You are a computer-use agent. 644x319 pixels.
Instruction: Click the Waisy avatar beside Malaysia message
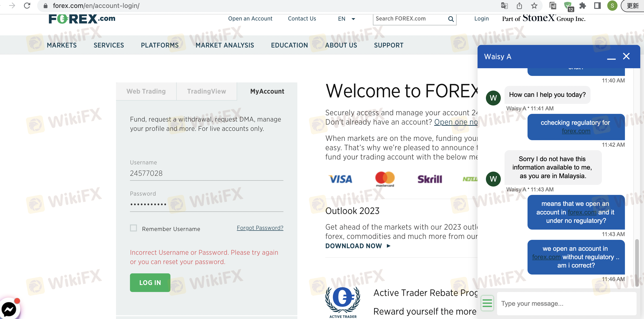493,179
